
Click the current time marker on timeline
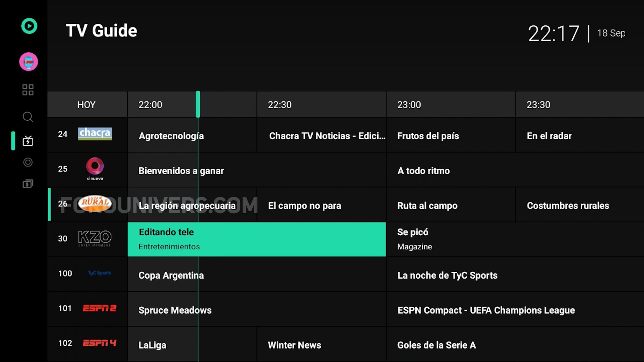coord(198,104)
